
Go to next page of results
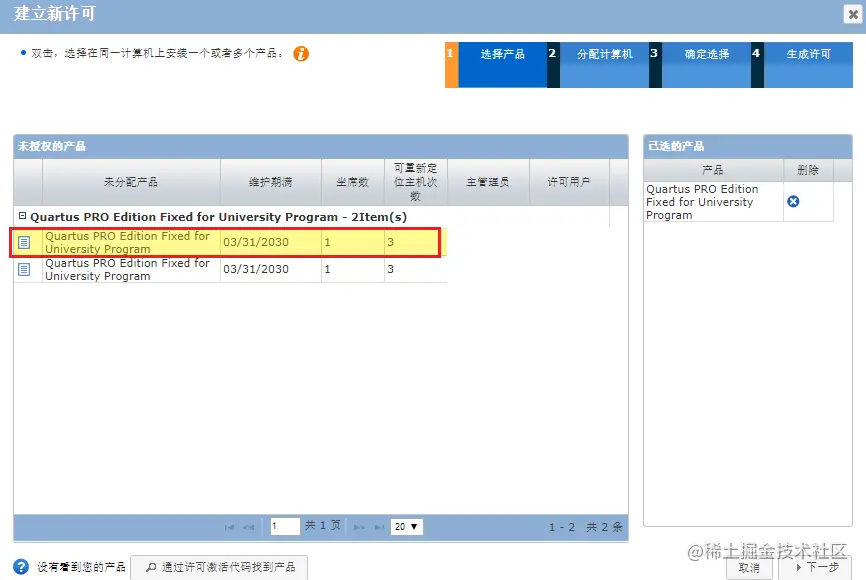pyautogui.click(x=359, y=527)
